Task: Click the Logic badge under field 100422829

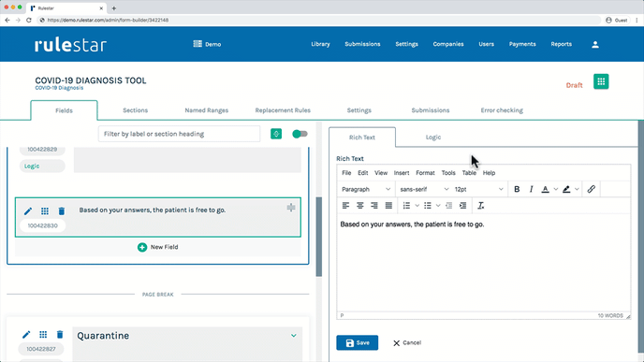Action: click(x=42, y=166)
